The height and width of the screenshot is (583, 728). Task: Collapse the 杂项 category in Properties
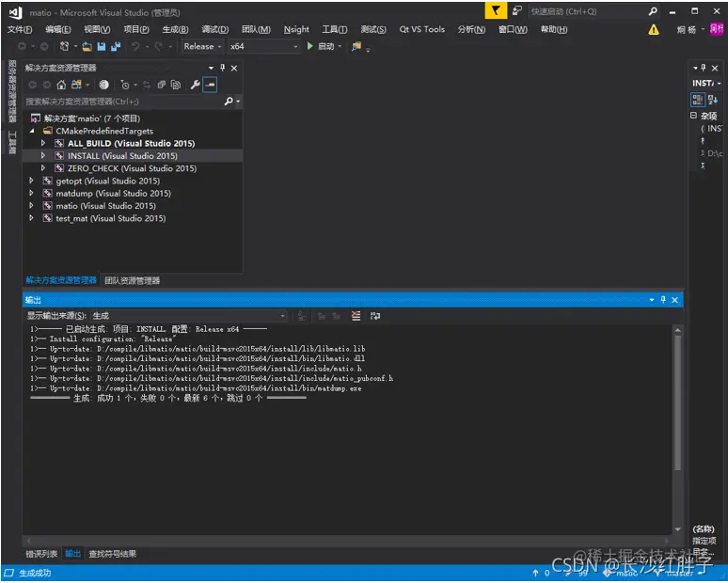693,115
